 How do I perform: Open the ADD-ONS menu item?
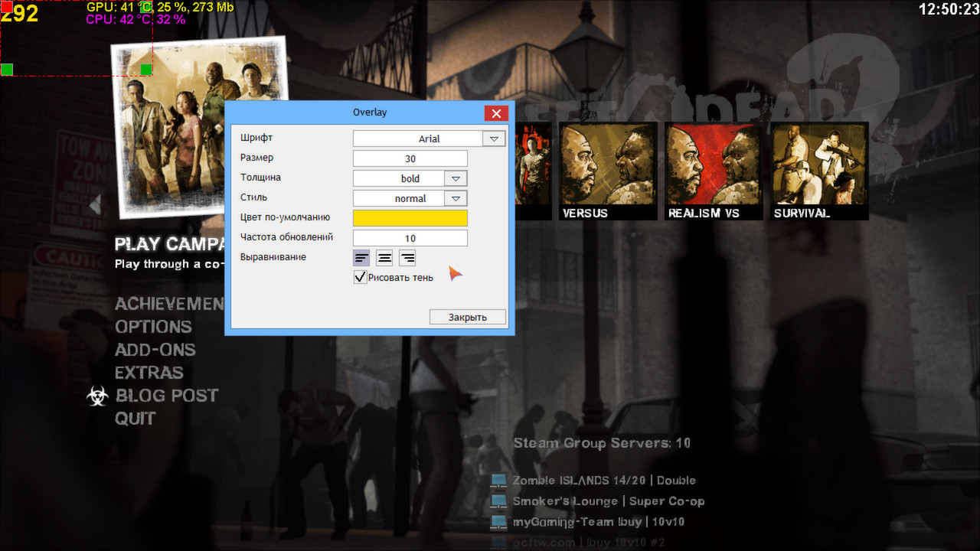pyautogui.click(x=155, y=350)
